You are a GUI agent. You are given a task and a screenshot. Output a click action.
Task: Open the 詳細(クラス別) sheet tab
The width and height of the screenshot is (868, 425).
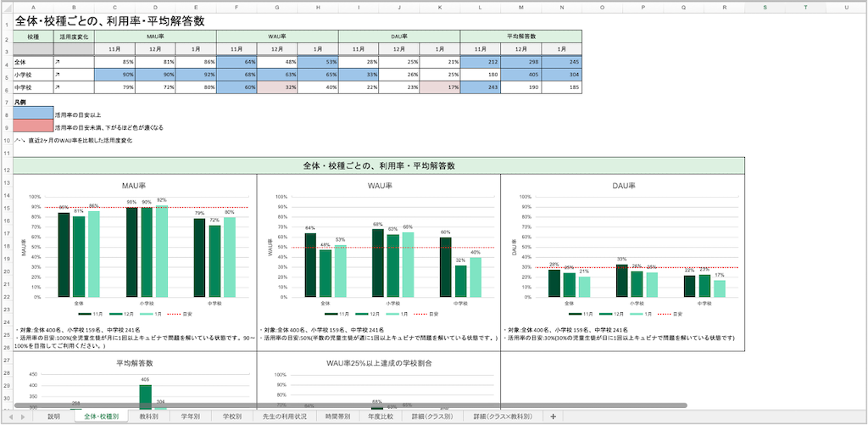coord(432,417)
